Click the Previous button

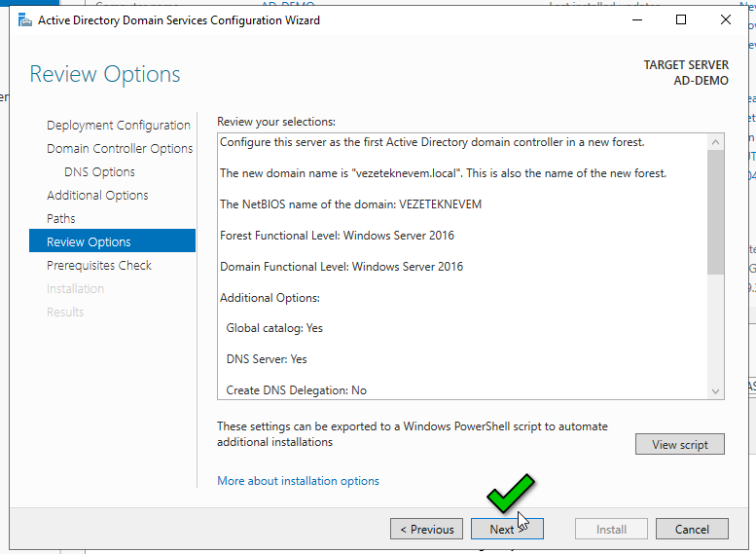tap(426, 530)
